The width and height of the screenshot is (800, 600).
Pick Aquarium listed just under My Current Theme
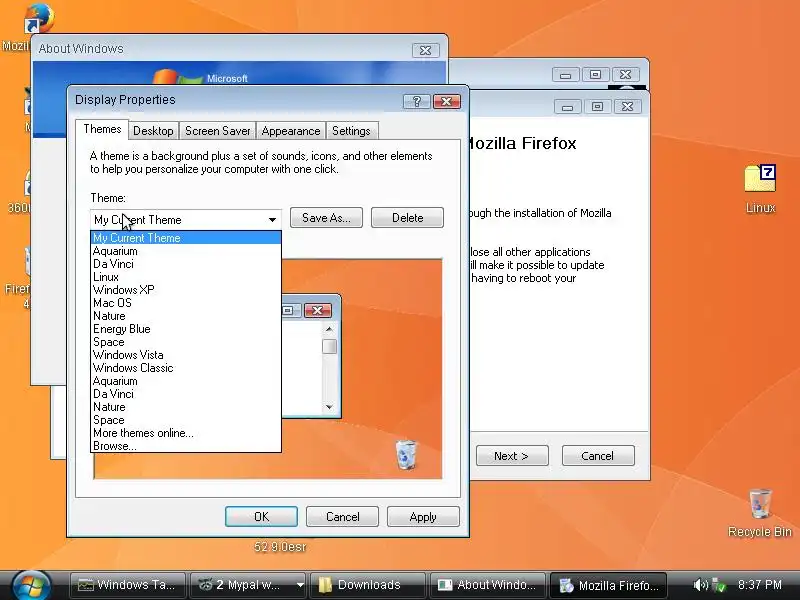(186, 251)
